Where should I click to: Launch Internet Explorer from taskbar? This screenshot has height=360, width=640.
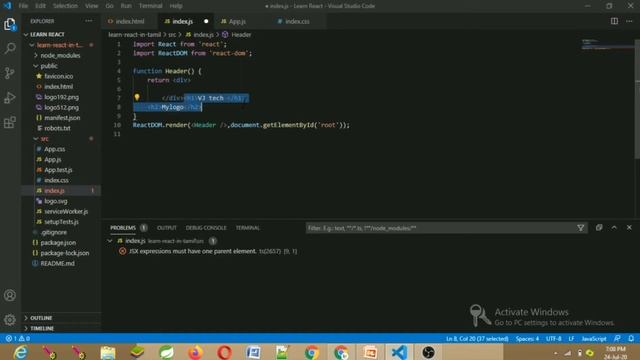pyautogui.click(x=20, y=352)
